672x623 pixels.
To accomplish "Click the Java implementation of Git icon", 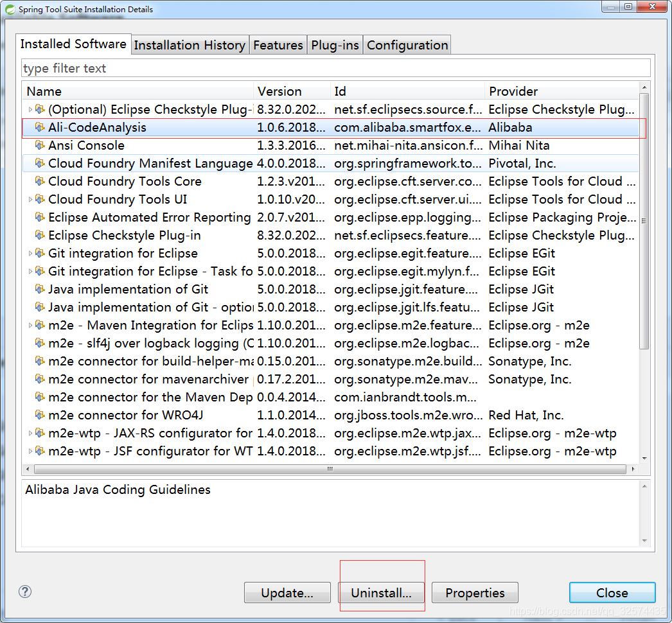I will (40, 289).
